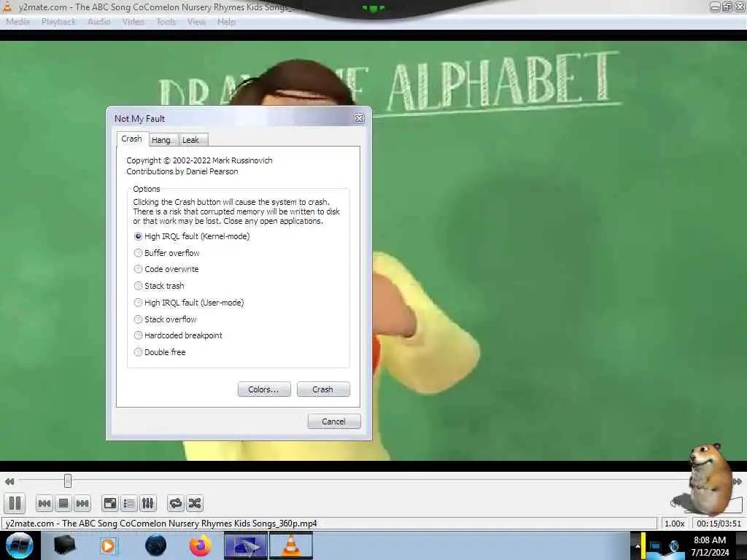Screen dimensions: 747x560
Task: Show the VLC playlist
Action: click(129, 503)
